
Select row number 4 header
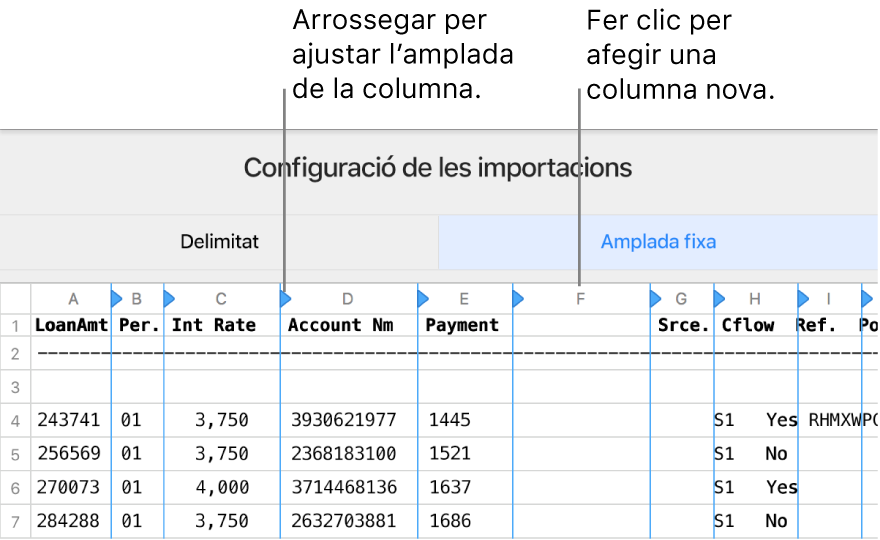pyautogui.click(x=15, y=421)
